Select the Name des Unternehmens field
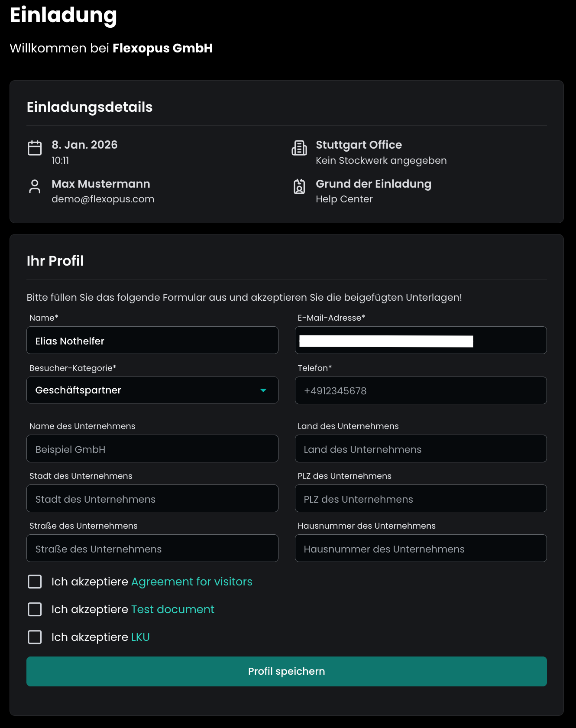Viewport: 576px width, 728px height. [x=152, y=449]
